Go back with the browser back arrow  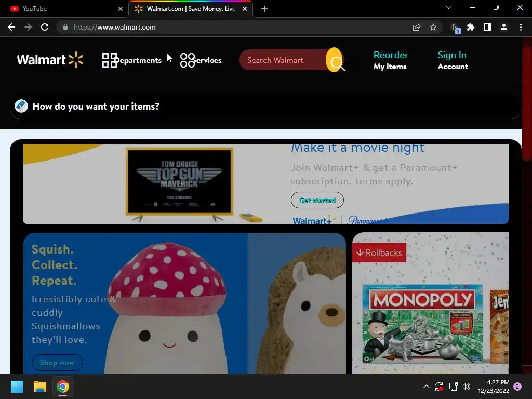pyautogui.click(x=11, y=27)
